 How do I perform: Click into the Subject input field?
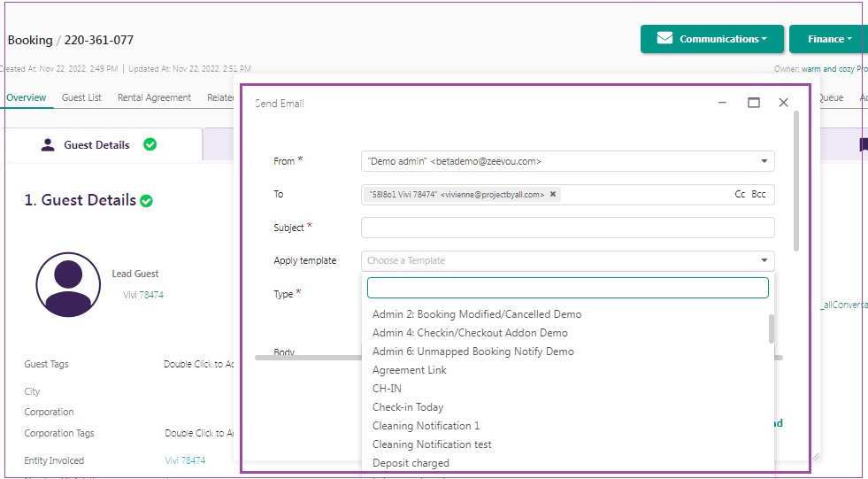[x=567, y=228]
